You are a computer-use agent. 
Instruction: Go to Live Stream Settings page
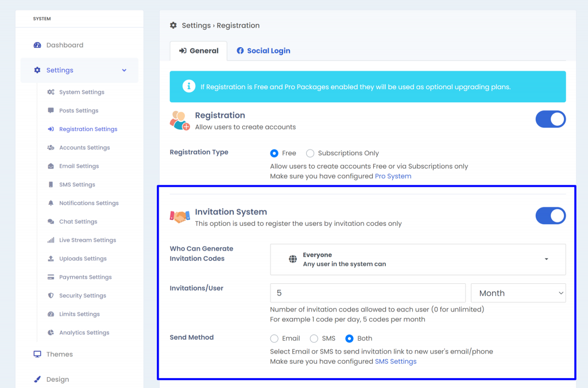click(x=87, y=240)
